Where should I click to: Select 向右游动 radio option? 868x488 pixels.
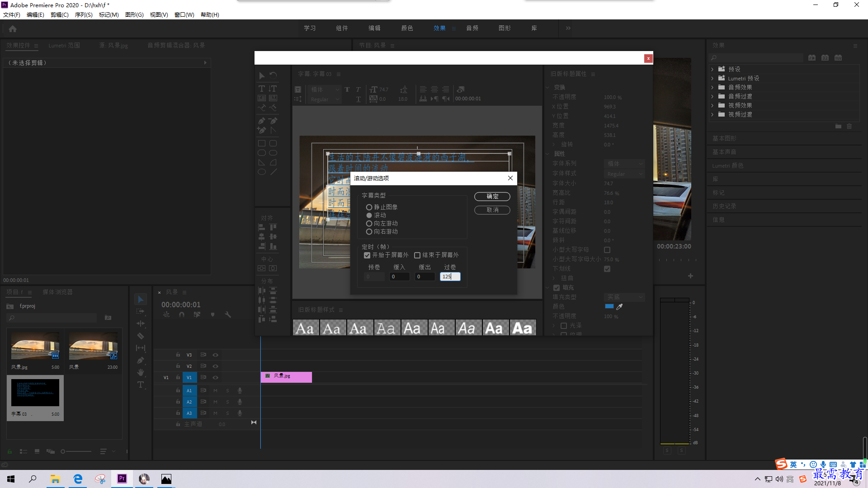[369, 232]
